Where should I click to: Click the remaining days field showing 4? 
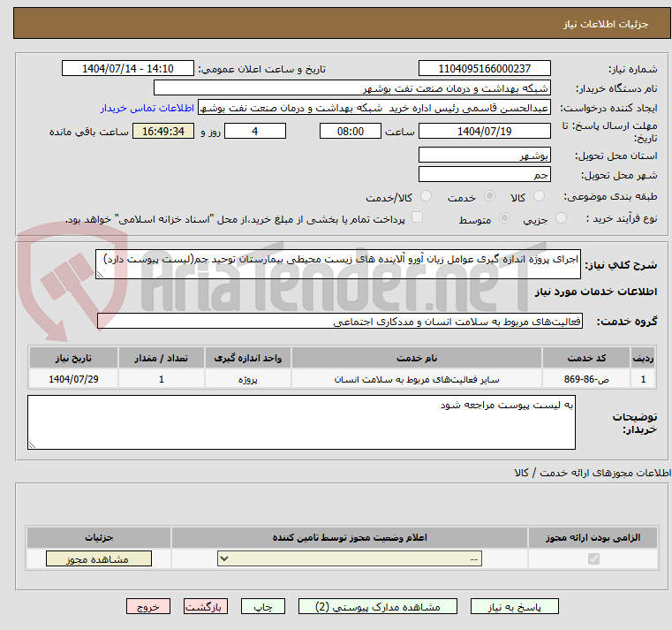(255, 131)
